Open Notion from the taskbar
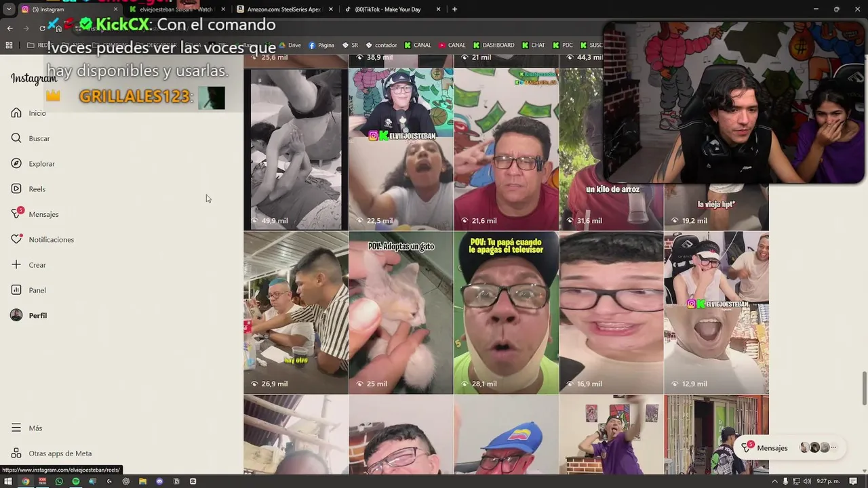The width and height of the screenshot is (868, 488). (x=176, y=481)
